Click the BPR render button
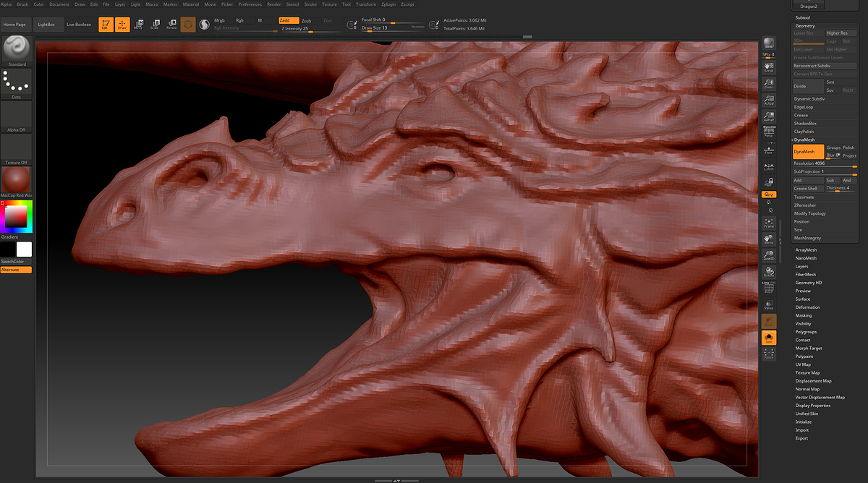The image size is (868, 483). point(769,43)
